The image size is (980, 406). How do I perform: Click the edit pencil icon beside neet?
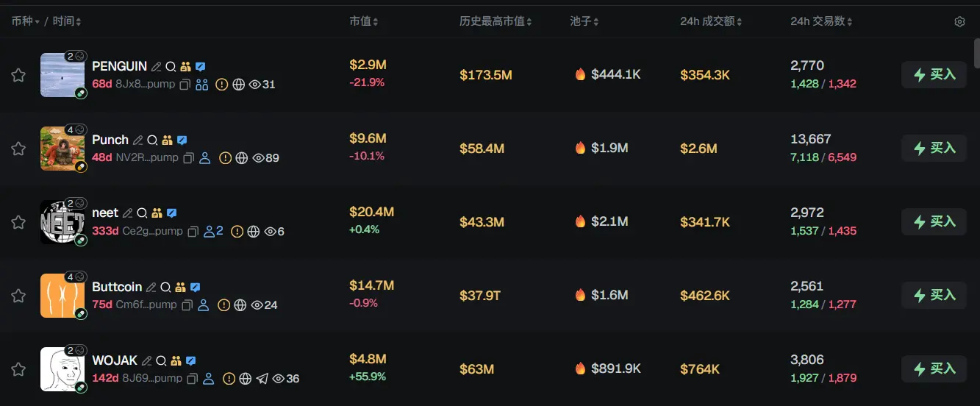point(127,213)
